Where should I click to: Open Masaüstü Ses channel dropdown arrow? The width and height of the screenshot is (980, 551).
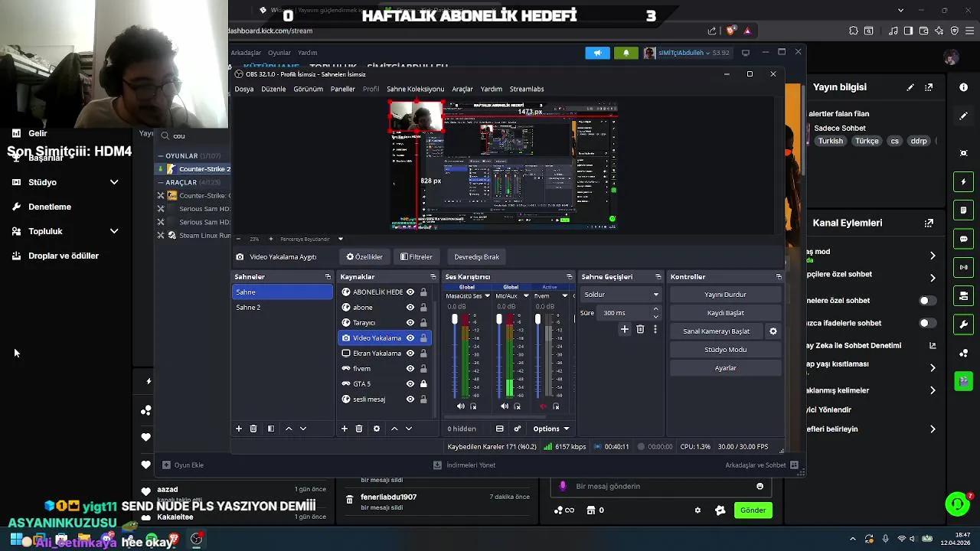click(487, 296)
